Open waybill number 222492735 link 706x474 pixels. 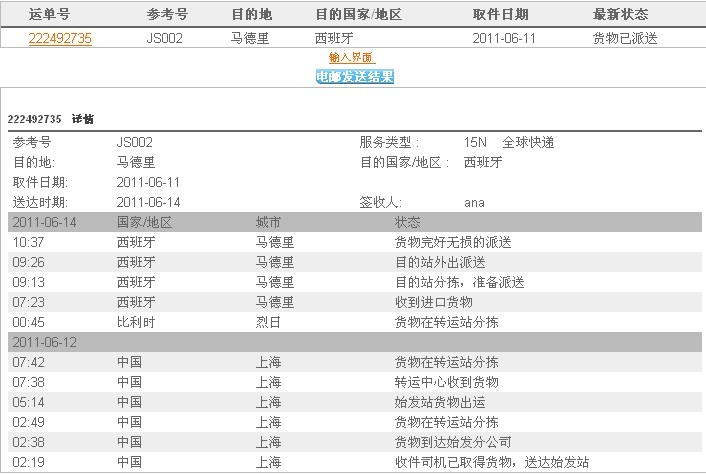[x=60, y=39]
